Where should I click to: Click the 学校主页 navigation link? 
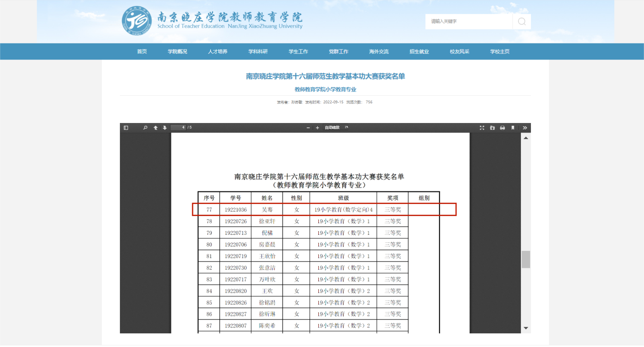click(x=500, y=52)
